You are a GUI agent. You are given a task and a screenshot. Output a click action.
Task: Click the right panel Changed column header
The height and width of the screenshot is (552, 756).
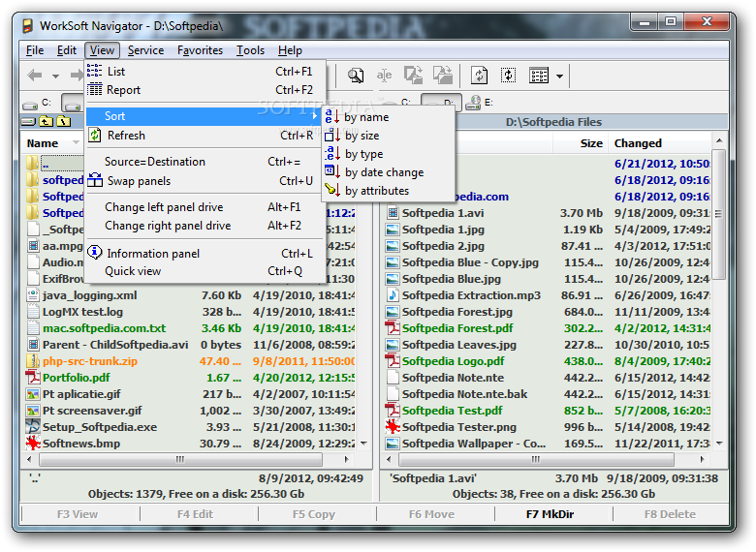click(659, 143)
